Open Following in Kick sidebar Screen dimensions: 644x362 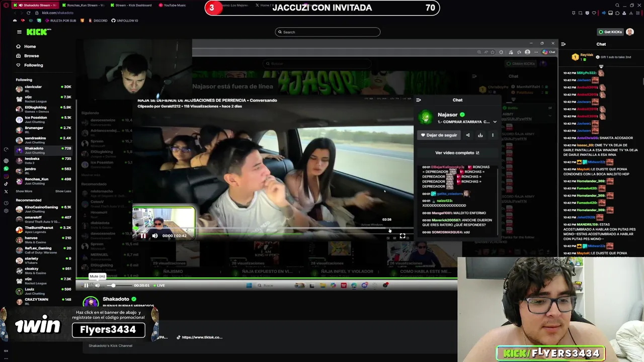click(33, 65)
